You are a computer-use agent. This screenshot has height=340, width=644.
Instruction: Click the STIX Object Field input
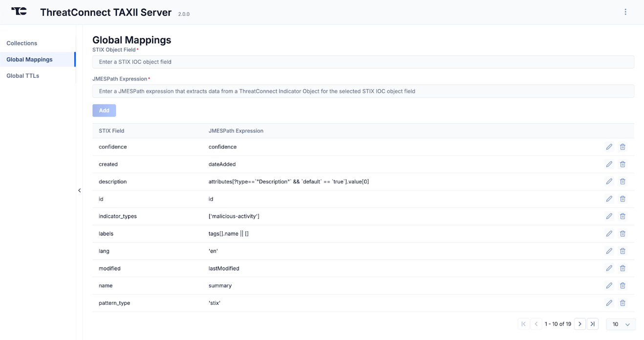tap(363, 62)
